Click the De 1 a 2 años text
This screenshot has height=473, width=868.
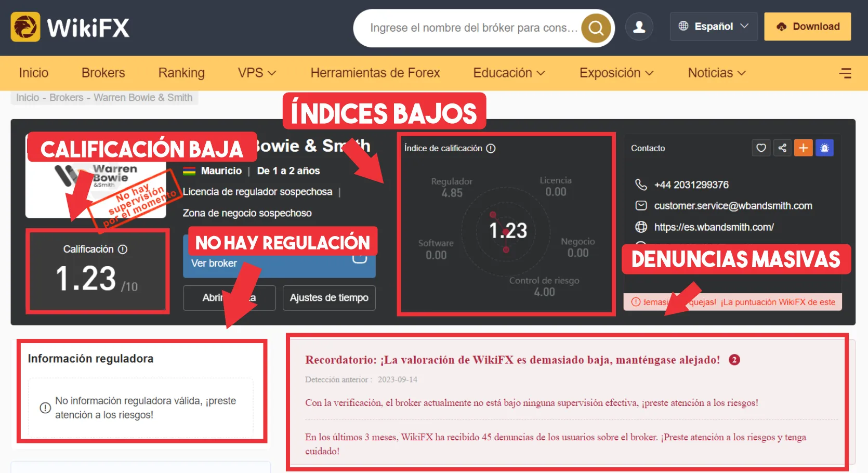coord(288,171)
